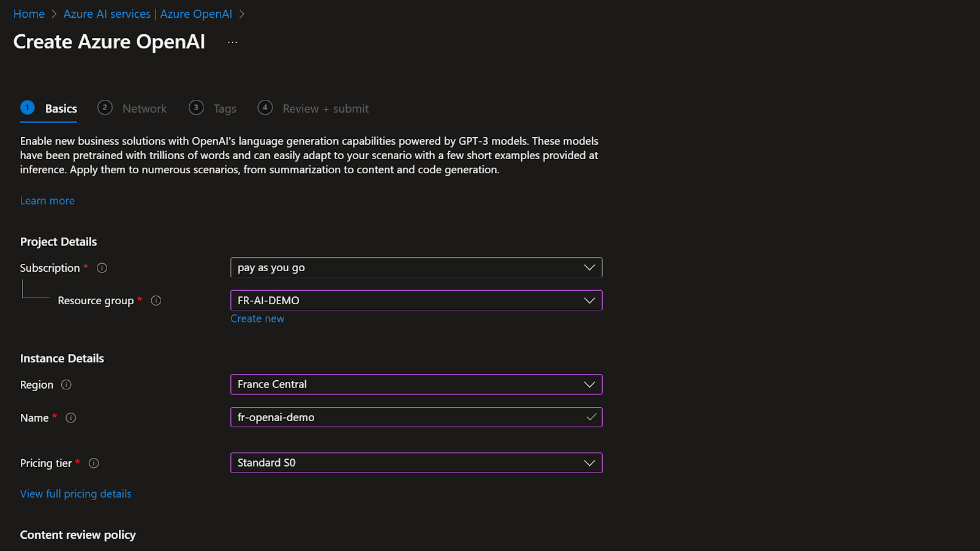The height and width of the screenshot is (551, 980).
Task: Follow the Learn more link
Action: coord(47,201)
